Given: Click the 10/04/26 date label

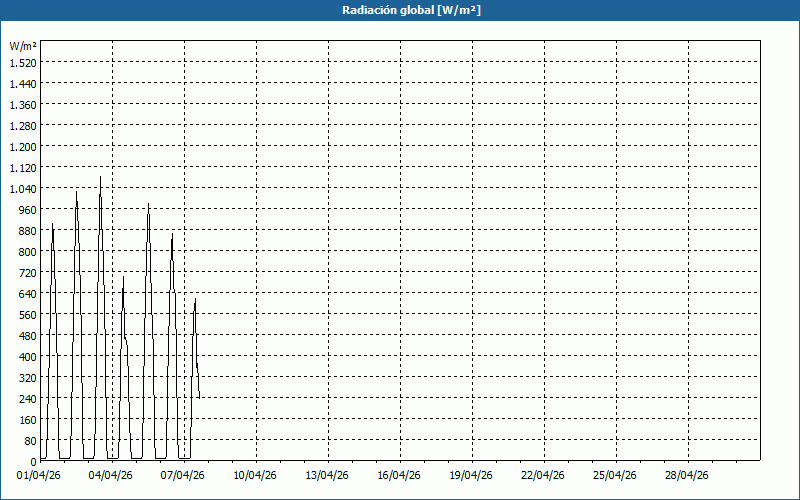Looking at the screenshot, I should 256,475.
